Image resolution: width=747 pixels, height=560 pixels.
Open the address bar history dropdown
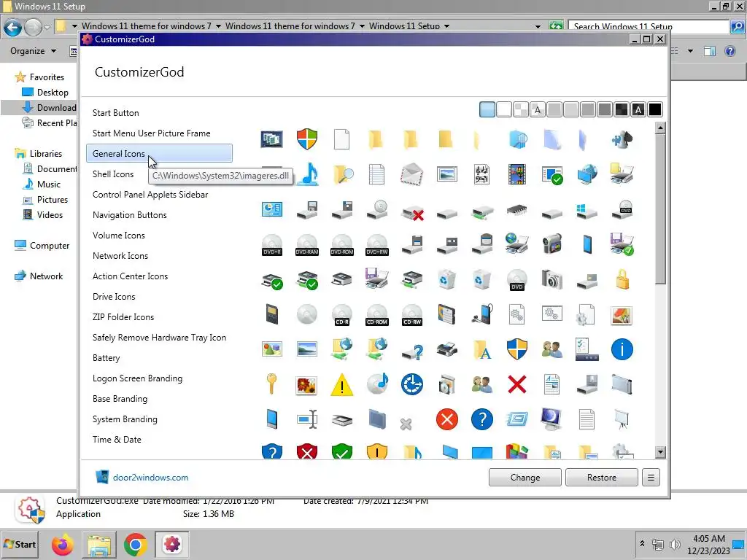coord(538,26)
